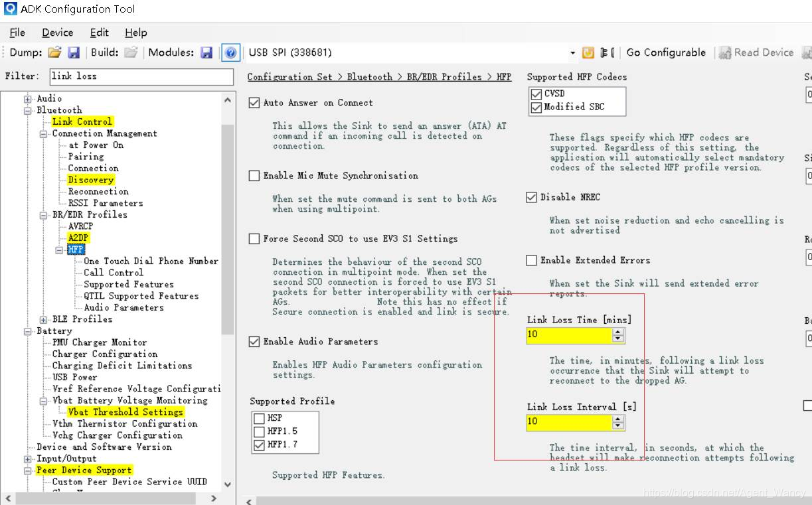Select Call Control tree item
Screen dimensions: 812x505
(114, 273)
